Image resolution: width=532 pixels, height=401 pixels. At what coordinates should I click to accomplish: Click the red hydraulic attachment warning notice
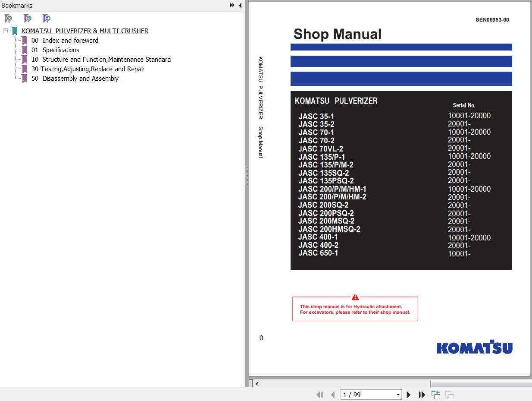coord(355,309)
